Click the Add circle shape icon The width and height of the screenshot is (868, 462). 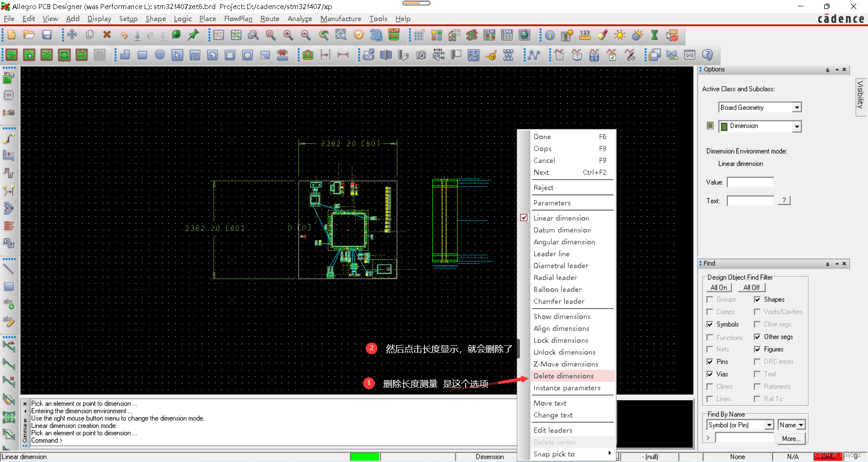pyautogui.click(x=160, y=55)
